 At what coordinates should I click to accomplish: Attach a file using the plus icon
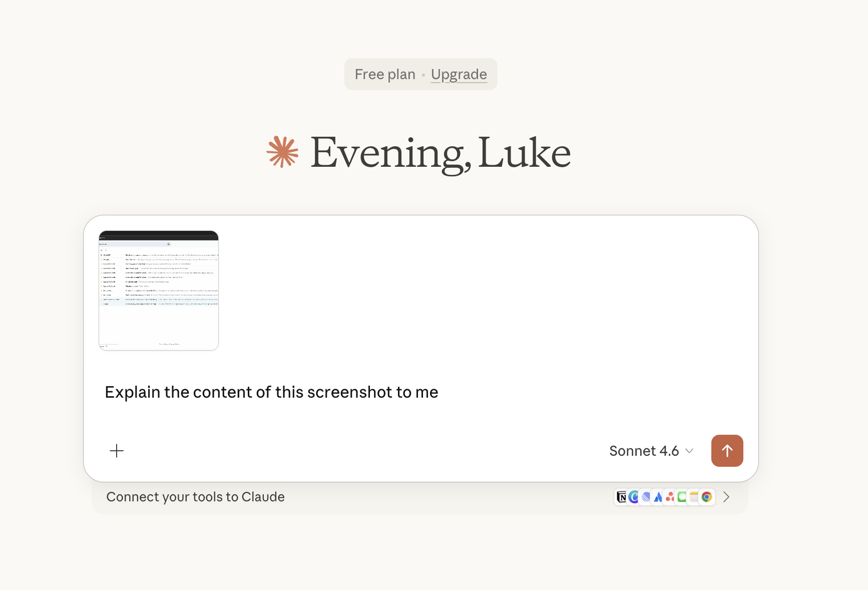(116, 451)
